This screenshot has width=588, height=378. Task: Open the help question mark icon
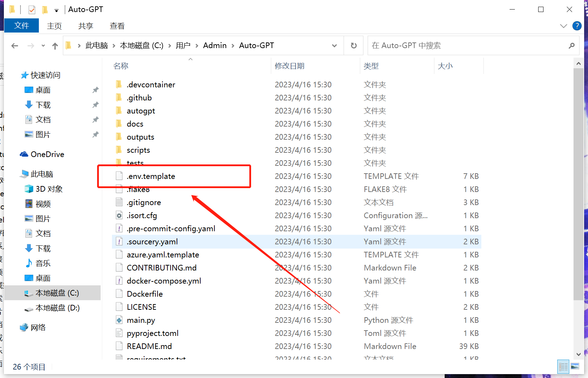pos(577,26)
